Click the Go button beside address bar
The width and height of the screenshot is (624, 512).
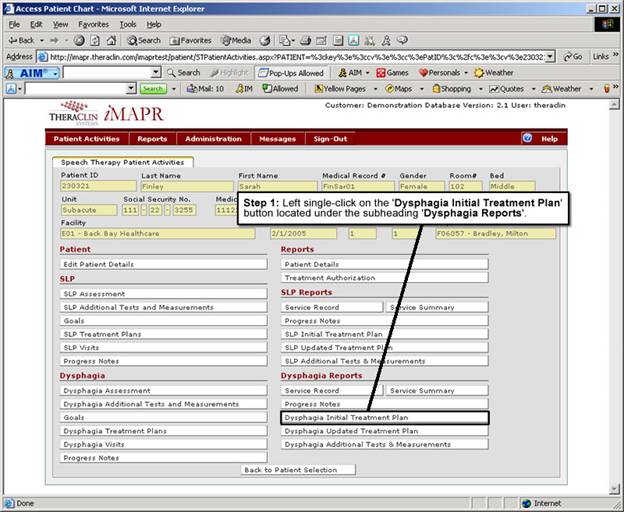tap(571, 57)
